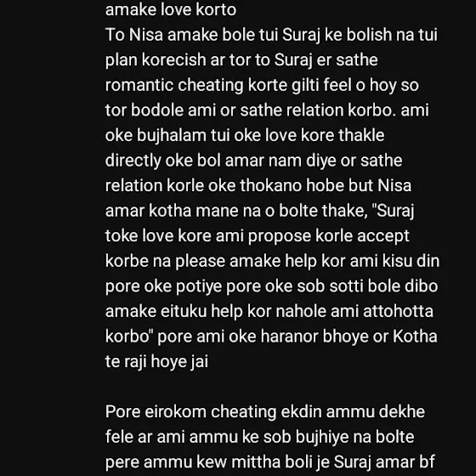Click the word 'haranor'
476x476 pixels.
tap(289, 337)
